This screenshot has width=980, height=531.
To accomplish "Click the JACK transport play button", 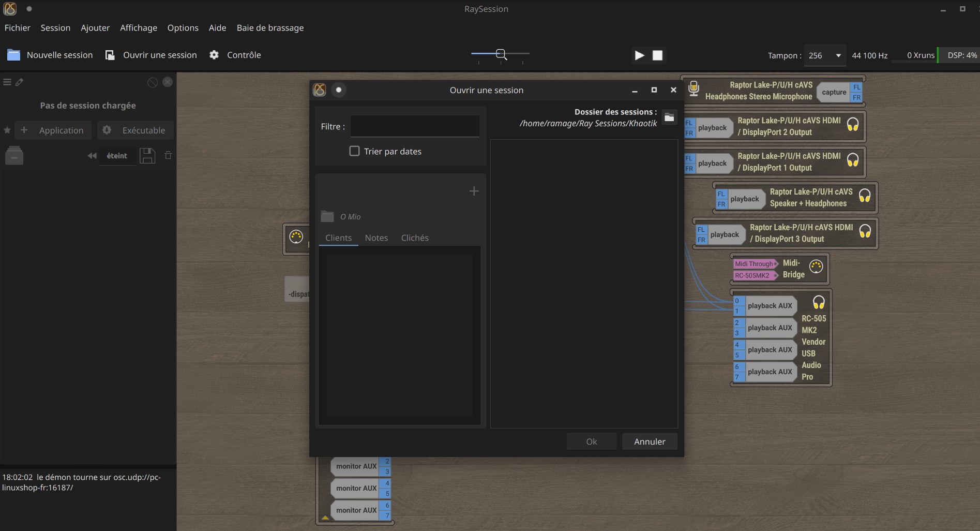I will click(640, 55).
